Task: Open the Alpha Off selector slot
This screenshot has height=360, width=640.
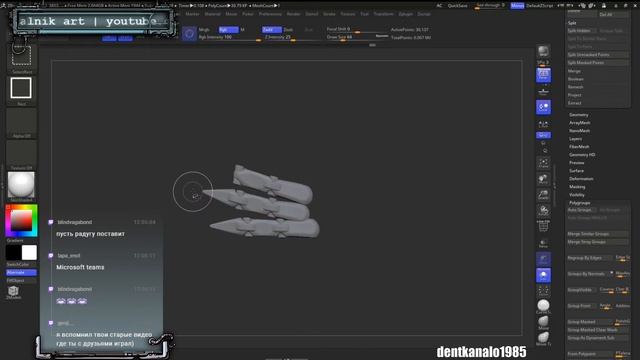Action: point(21,121)
